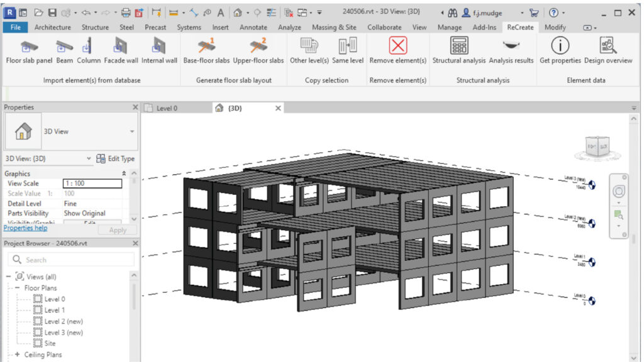Open the Level 0 view tab
The height and width of the screenshot is (362, 644).
point(167,108)
